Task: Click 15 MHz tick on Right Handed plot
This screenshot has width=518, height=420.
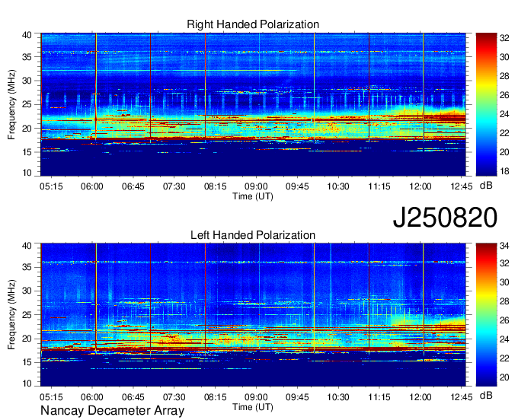Action: (x=27, y=152)
